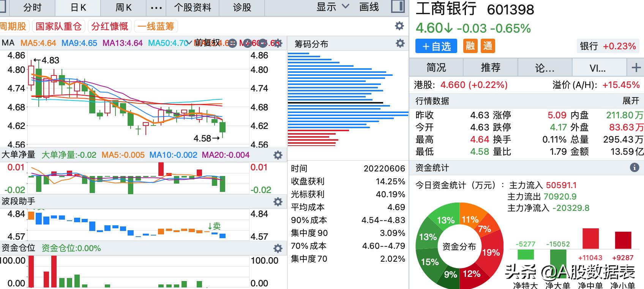Open the 前复权 adjustment dropdown

204,43
